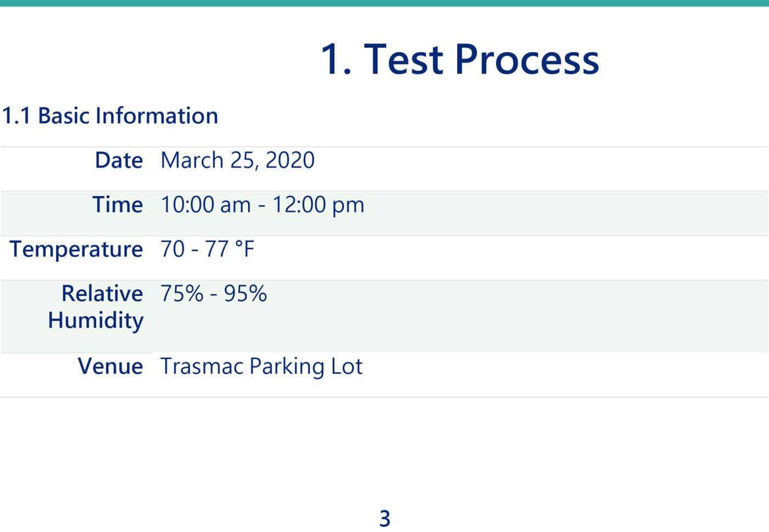This screenshot has height=532, width=769.
Task: Select the "March 25" date text
Action: (208, 160)
